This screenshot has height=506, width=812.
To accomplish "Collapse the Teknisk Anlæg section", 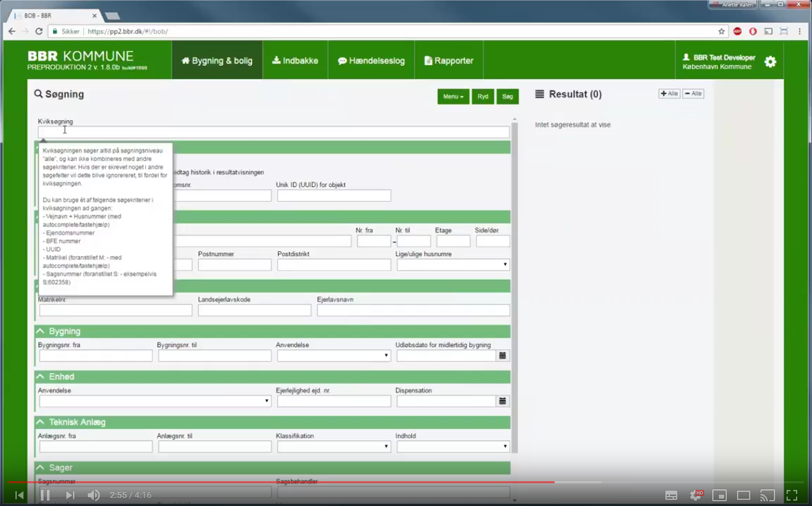I will point(40,423).
